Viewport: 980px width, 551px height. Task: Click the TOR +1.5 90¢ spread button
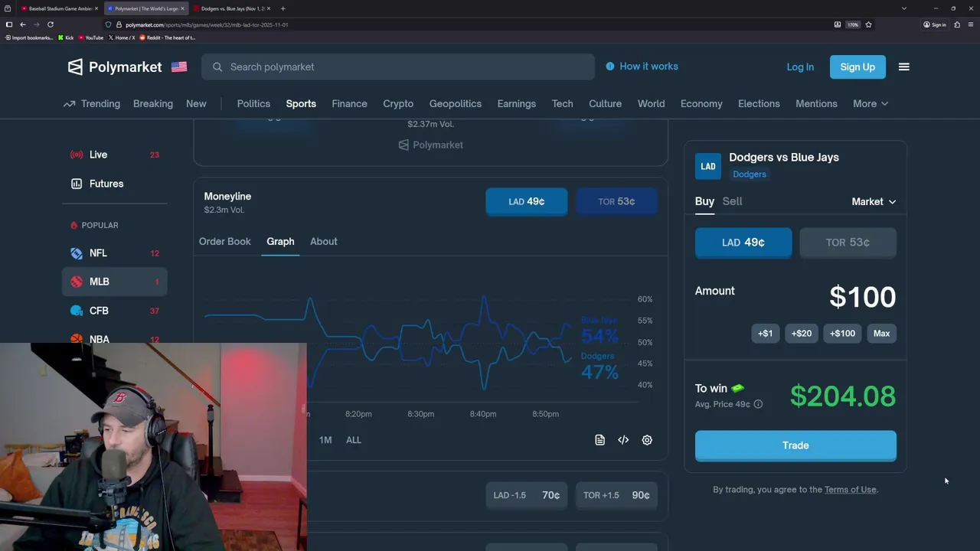(616, 495)
